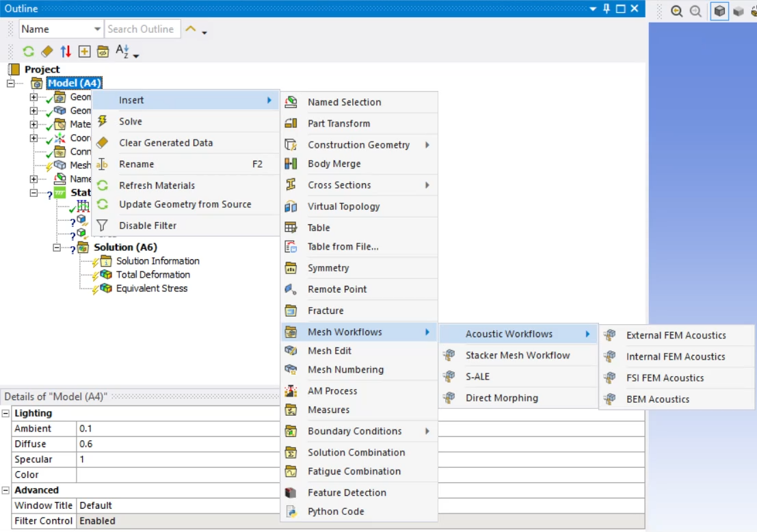Click the yellow plus expand-all icon
The image size is (757, 532).
click(84, 51)
